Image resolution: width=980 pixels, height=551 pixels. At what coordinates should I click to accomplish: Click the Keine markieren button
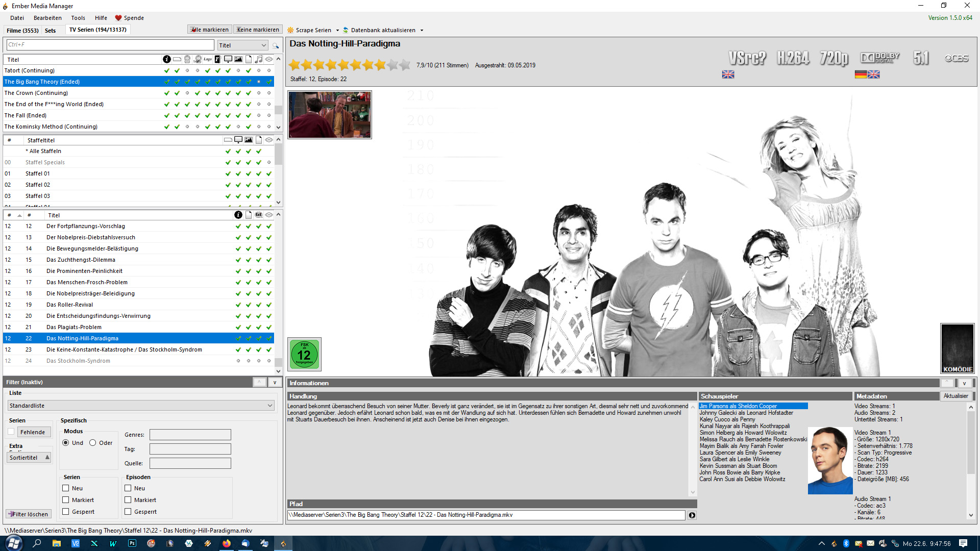point(258,30)
